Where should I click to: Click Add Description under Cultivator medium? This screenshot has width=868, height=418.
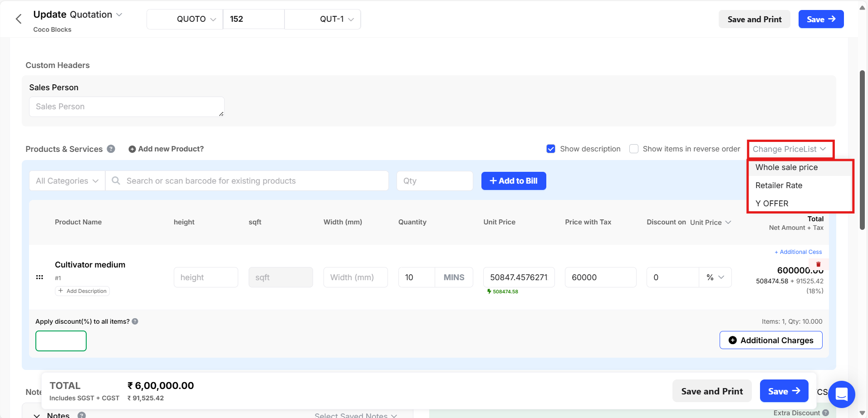83,291
